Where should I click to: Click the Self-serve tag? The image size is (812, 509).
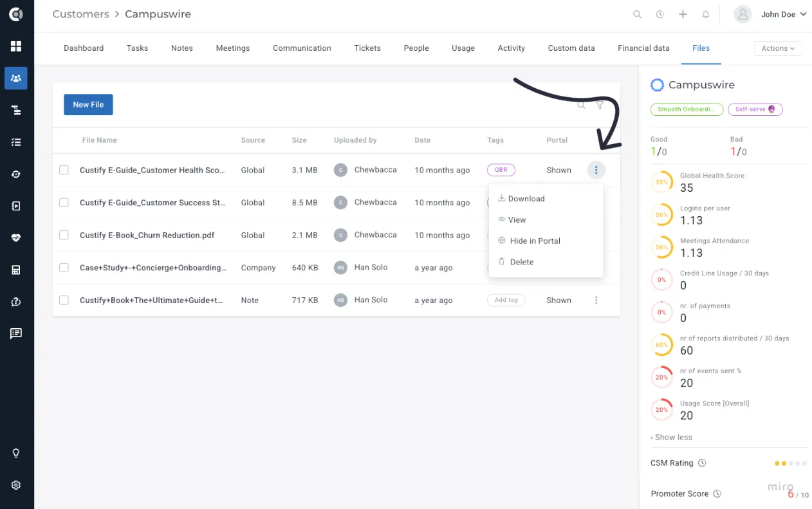tap(755, 109)
